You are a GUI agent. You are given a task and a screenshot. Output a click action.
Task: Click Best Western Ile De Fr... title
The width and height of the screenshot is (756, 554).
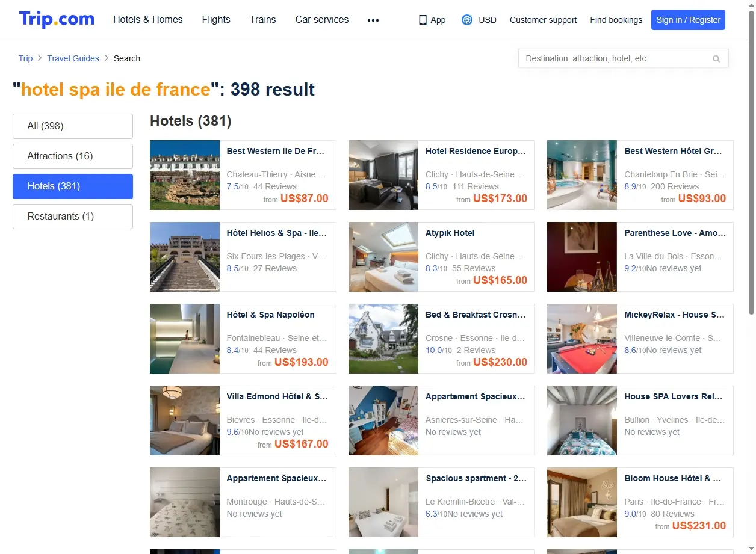276,151
